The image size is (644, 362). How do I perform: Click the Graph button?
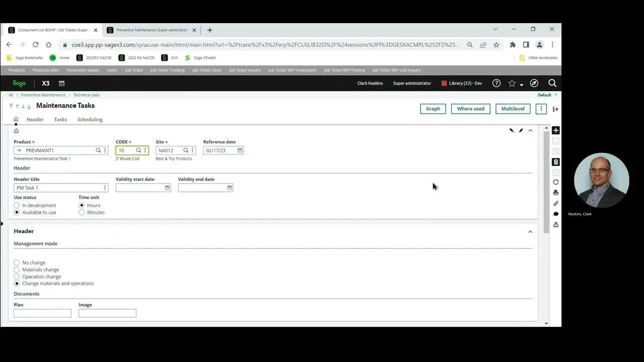[x=433, y=109]
